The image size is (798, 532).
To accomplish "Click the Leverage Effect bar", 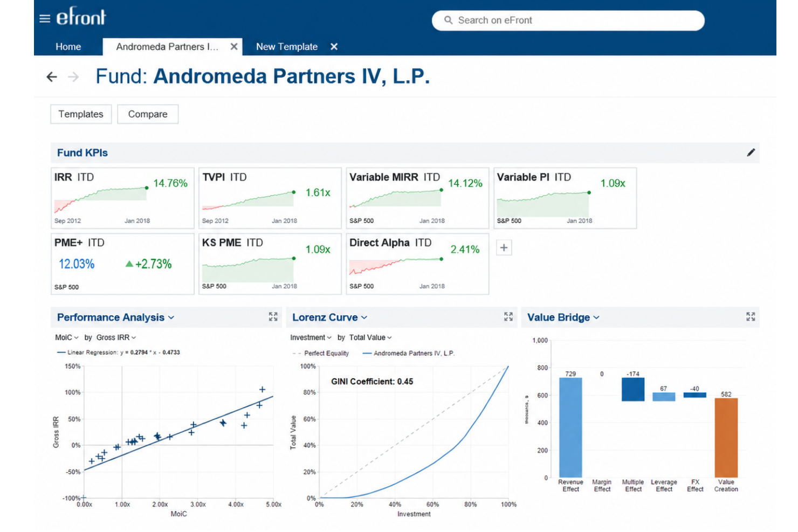I will tap(664, 397).
